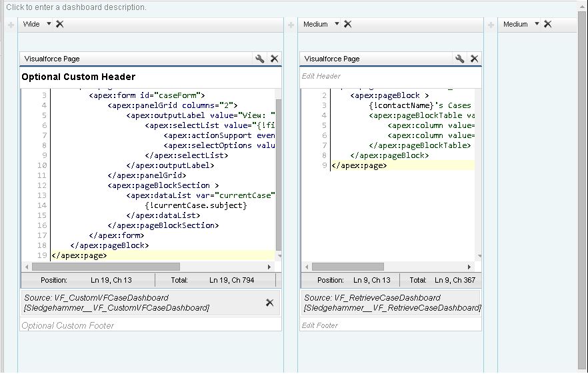Click the plus icon beside last Medium column
This screenshot has height=374, width=588.
click(x=491, y=25)
